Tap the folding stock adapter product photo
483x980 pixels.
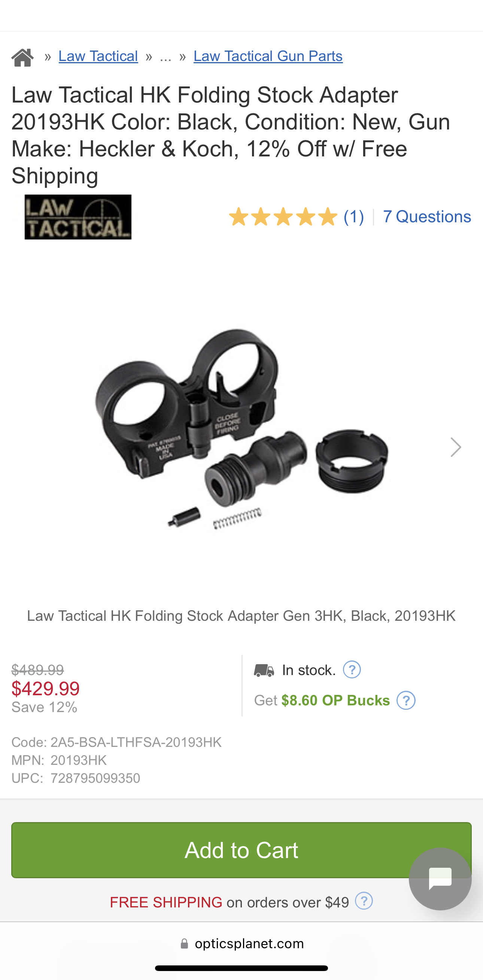pyautogui.click(x=241, y=428)
